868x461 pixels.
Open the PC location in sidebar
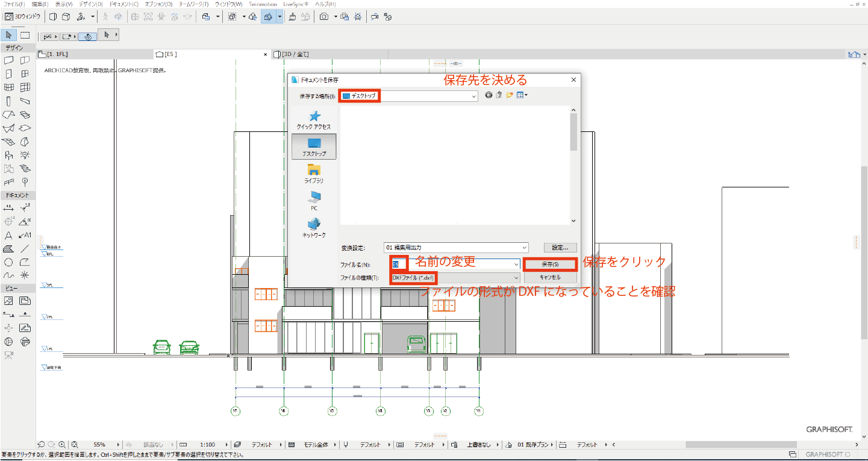314,201
